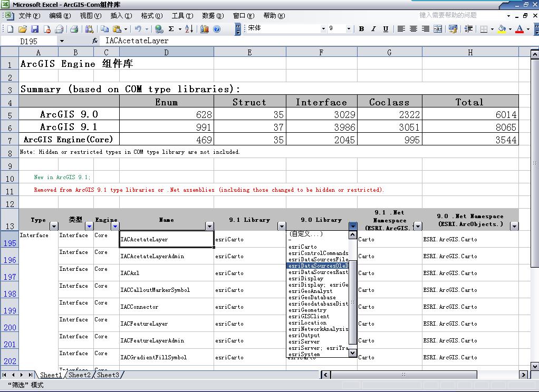539x392 pixels.
Task: Open the Type column filter dropdown
Action: pyautogui.click(x=54, y=226)
